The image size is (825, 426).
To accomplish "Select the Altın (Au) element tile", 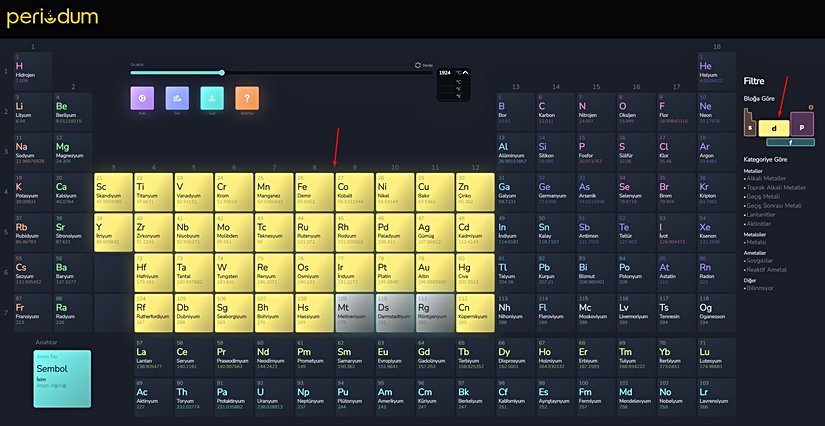I will pos(431,272).
